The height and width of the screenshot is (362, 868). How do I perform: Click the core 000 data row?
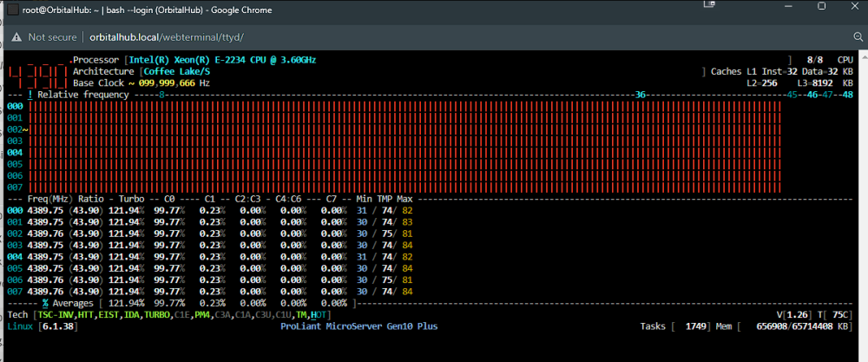210,210
